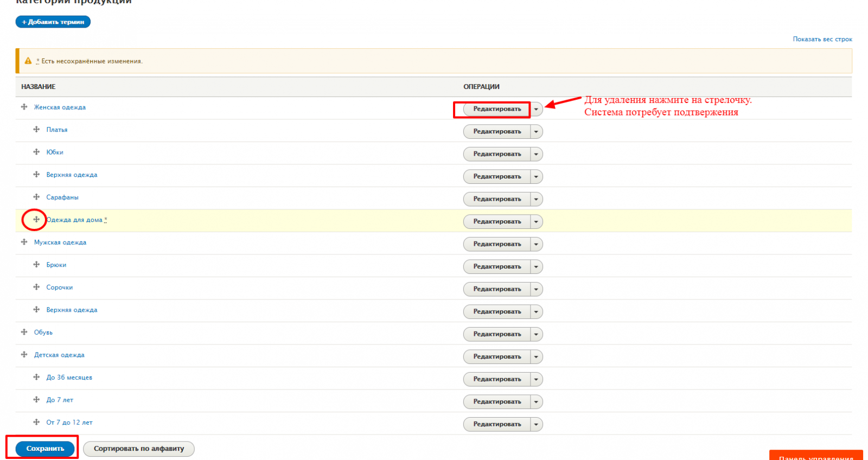Screen dimensions: 868x460
Task: Select drag handle beside Брюки
Action: pyautogui.click(x=36, y=264)
